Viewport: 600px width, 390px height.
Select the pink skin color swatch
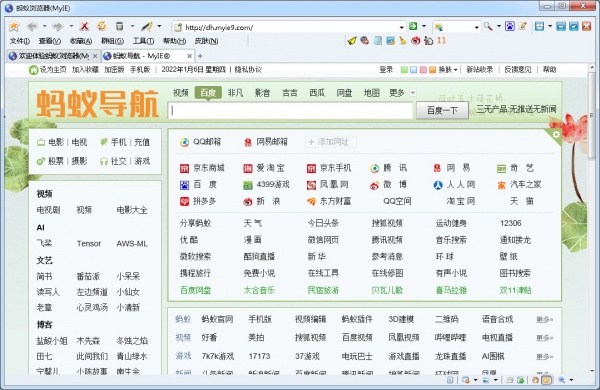[x=423, y=70]
